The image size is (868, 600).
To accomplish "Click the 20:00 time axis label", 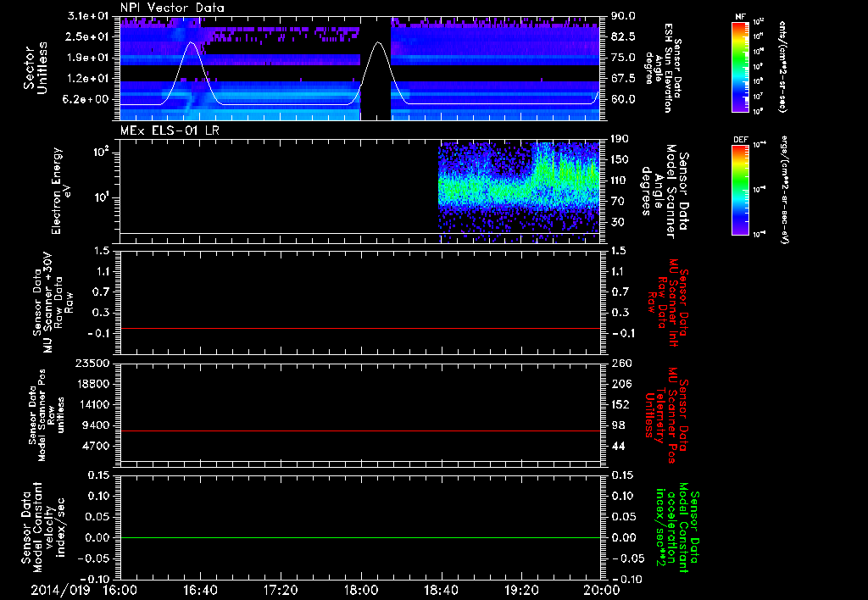I will (x=602, y=590).
